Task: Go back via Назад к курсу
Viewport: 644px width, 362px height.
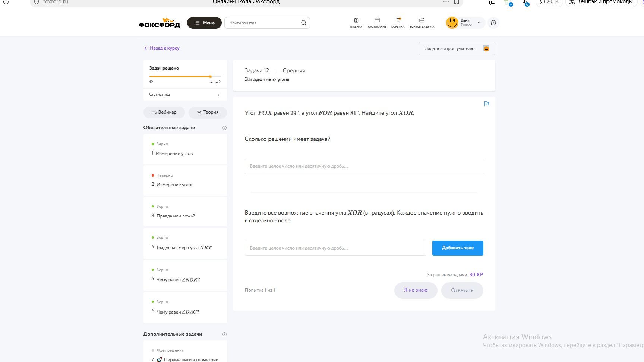Action: tap(162, 48)
